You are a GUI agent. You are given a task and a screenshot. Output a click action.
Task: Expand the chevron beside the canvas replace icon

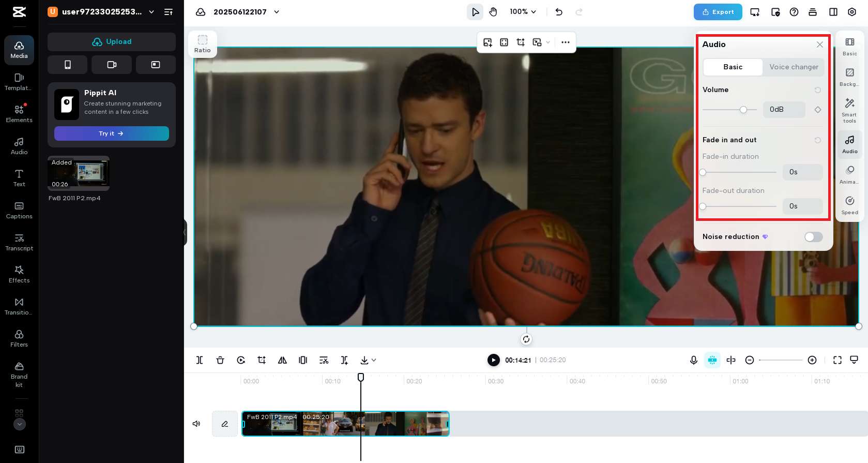click(548, 42)
